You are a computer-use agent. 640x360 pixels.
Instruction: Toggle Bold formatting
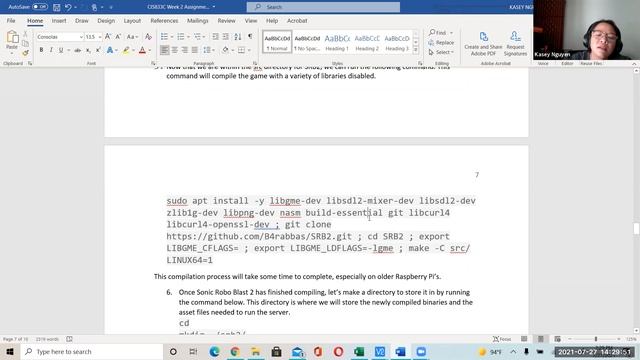pos(41,50)
